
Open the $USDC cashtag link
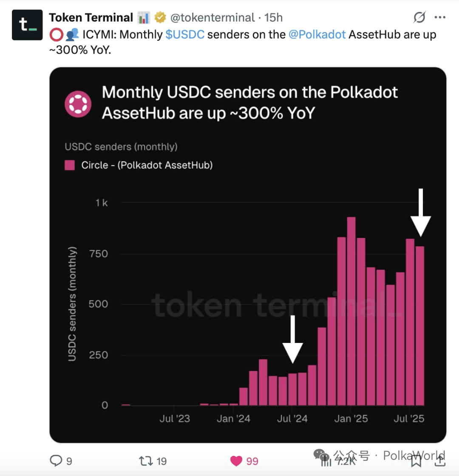[x=185, y=34]
